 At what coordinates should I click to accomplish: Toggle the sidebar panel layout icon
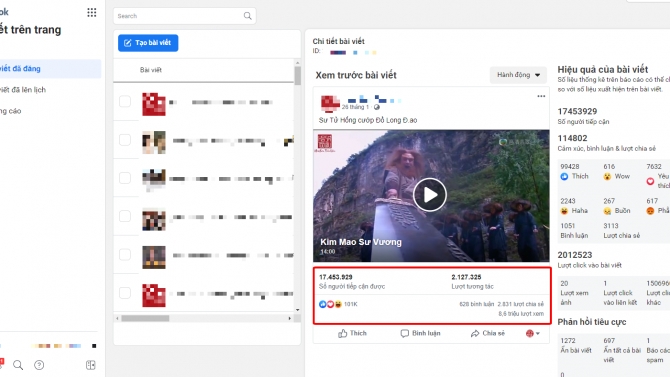pyautogui.click(x=91, y=365)
